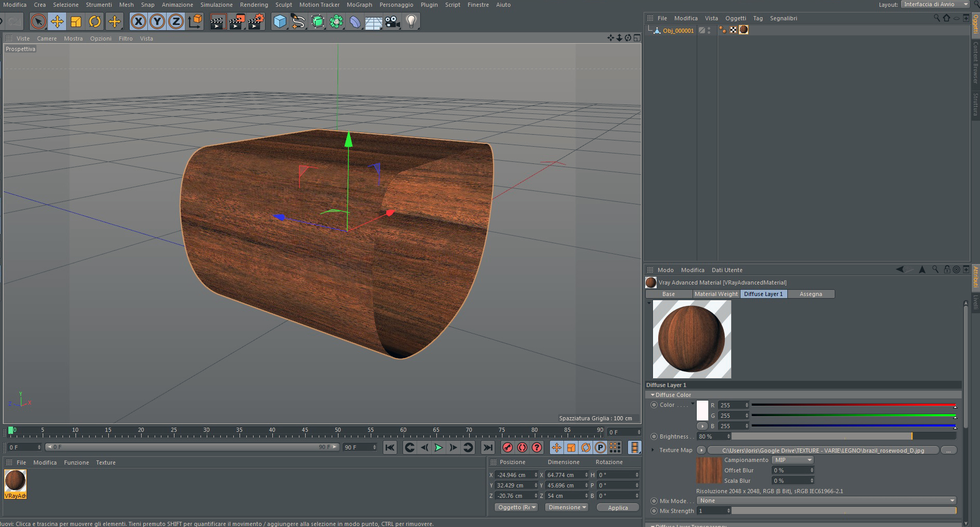The width and height of the screenshot is (980, 527).
Task: Click the Scale tool in top toolbar
Action: pyautogui.click(x=76, y=21)
